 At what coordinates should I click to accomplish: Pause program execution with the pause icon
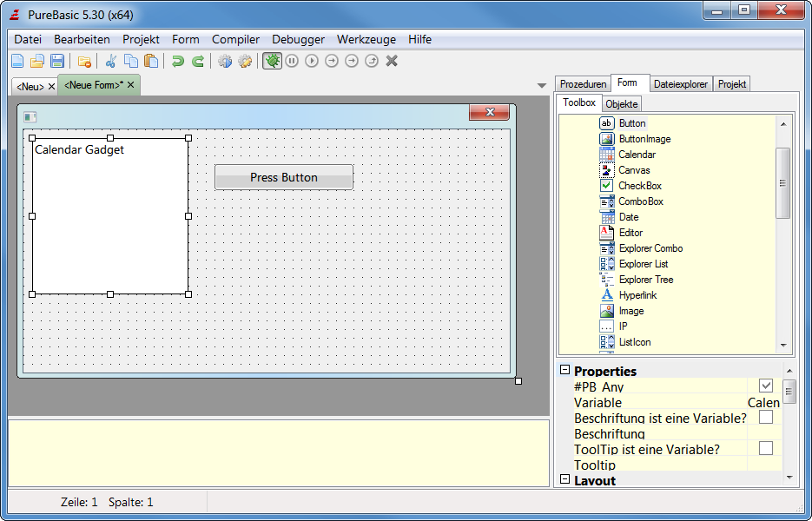[x=292, y=61]
